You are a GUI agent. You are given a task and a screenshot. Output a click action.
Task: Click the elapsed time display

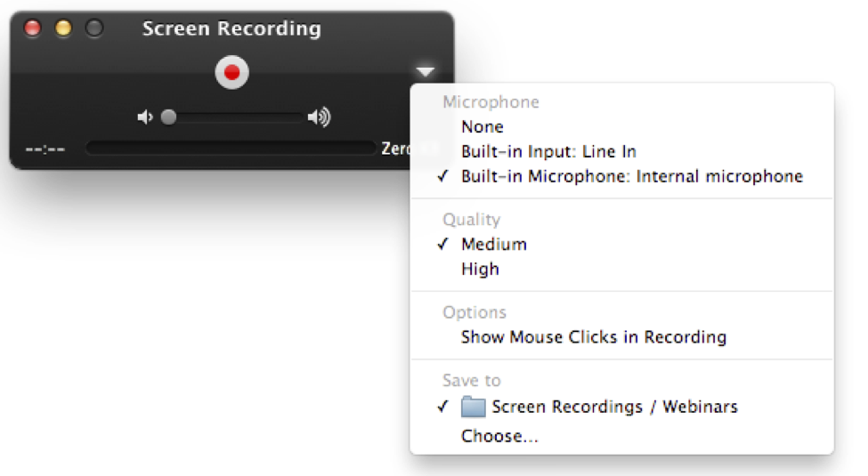[x=45, y=149]
